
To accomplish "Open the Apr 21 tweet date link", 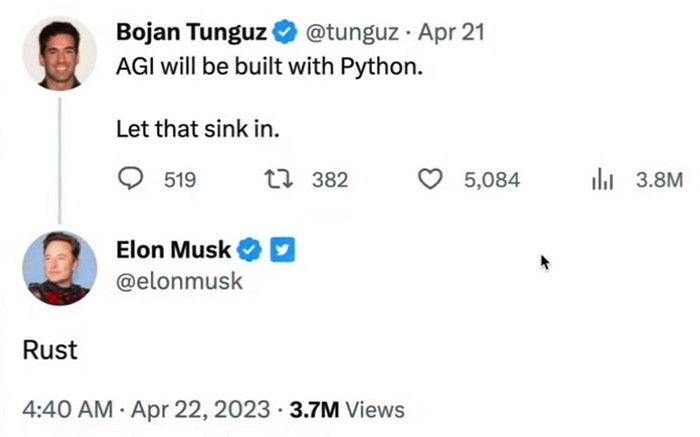I will [452, 33].
